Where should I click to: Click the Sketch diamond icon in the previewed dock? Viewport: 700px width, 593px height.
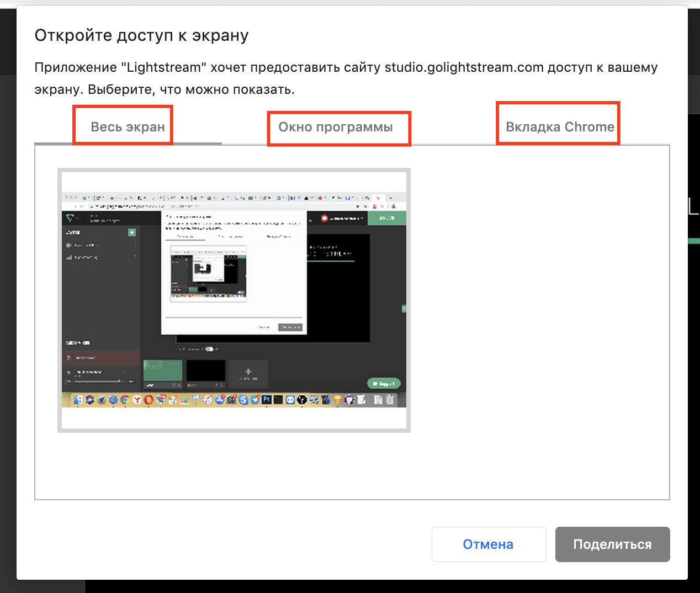337,400
